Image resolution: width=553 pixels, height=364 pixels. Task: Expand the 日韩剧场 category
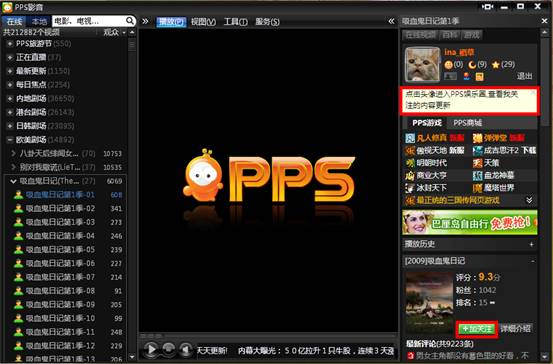coord(10,126)
